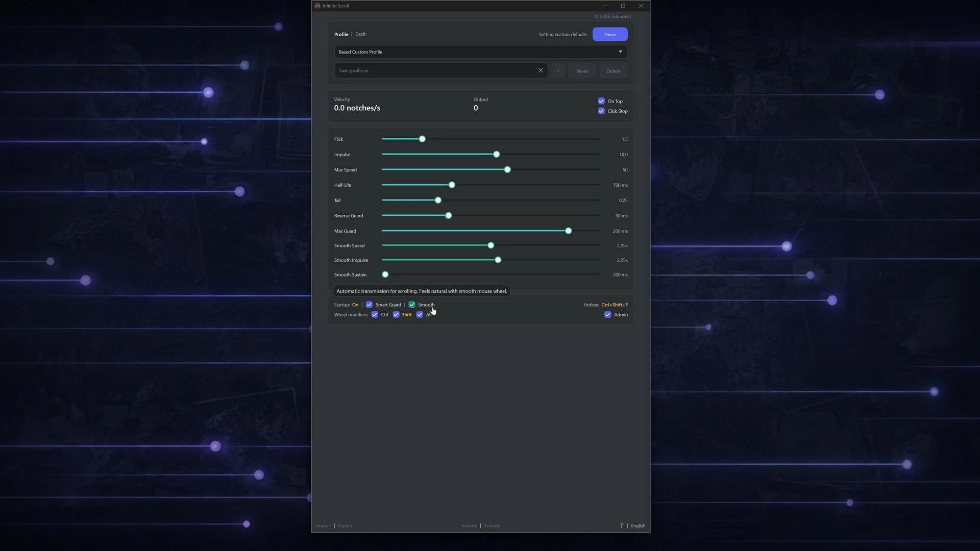
Task: Uncheck the Smart Guard option
Action: [369, 305]
